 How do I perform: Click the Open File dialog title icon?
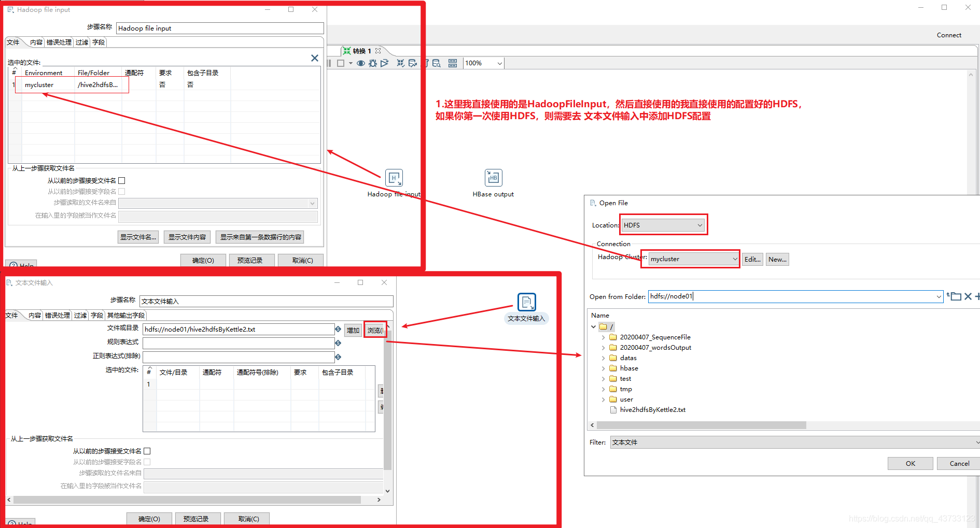point(593,203)
